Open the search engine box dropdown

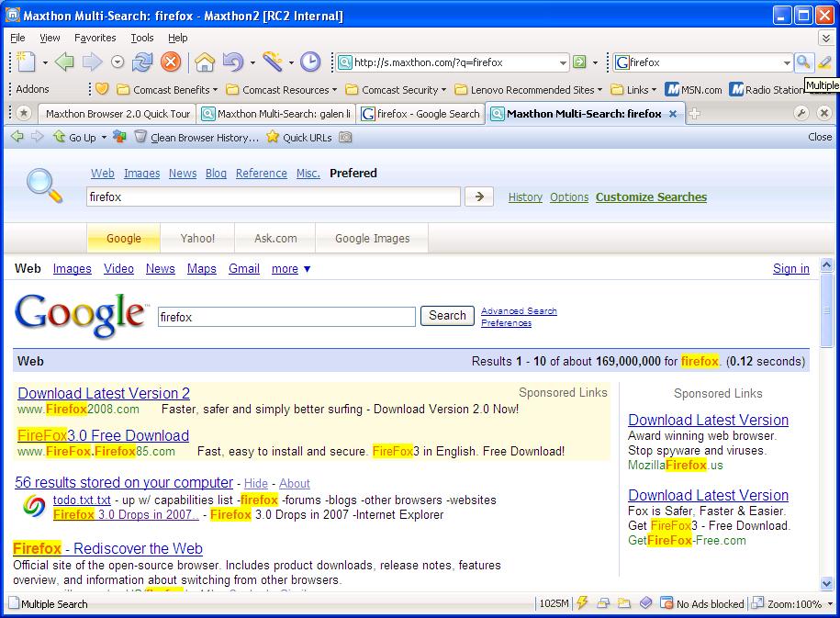(787, 62)
